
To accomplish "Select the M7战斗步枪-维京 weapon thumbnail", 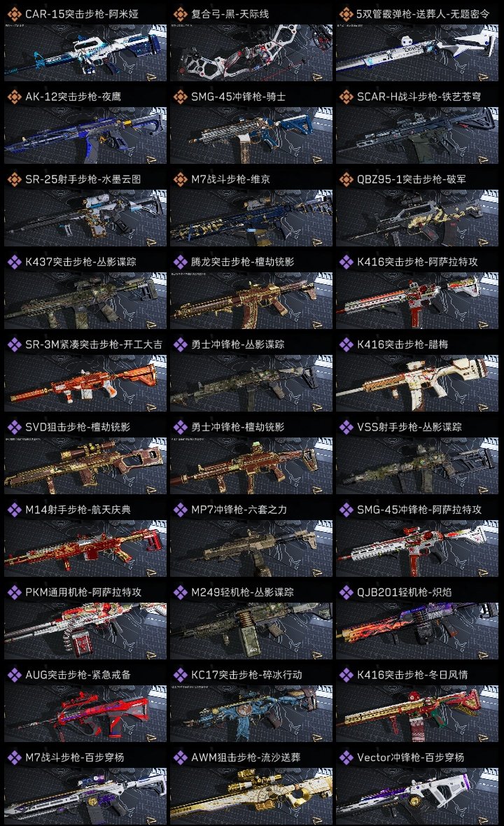I will tap(251, 218).
